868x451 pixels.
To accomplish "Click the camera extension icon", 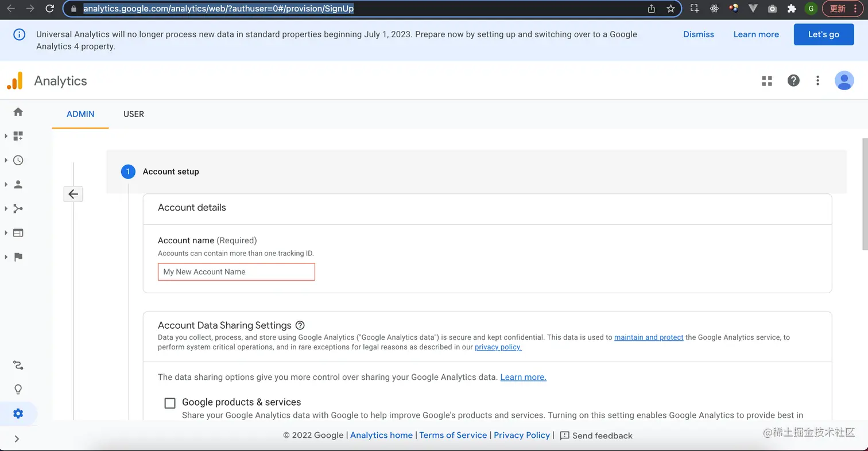I will point(773,9).
